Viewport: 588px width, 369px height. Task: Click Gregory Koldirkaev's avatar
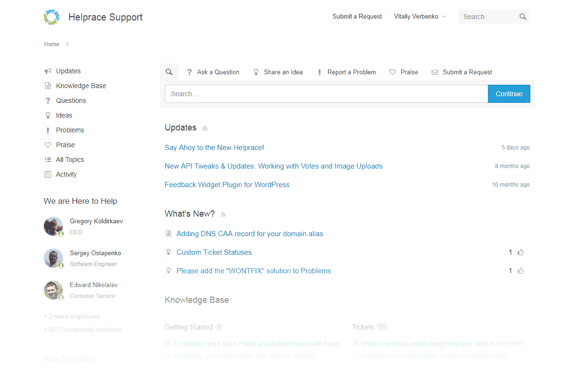pos(53,226)
